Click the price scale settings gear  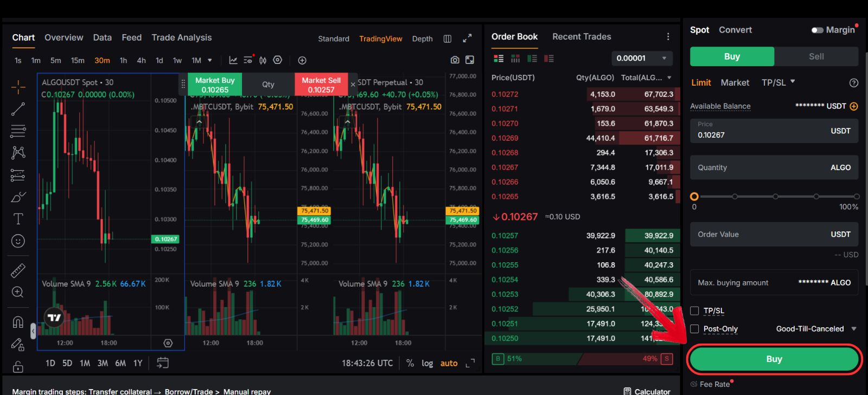click(168, 343)
